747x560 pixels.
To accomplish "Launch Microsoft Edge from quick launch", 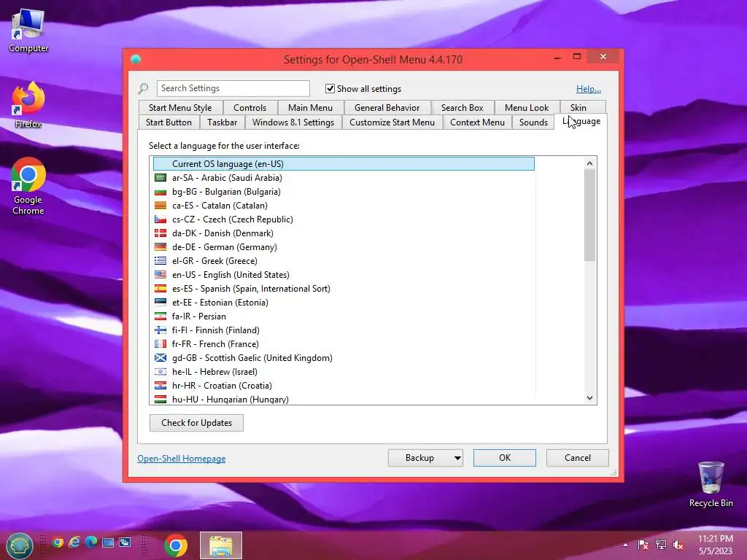I will pyautogui.click(x=91, y=542).
